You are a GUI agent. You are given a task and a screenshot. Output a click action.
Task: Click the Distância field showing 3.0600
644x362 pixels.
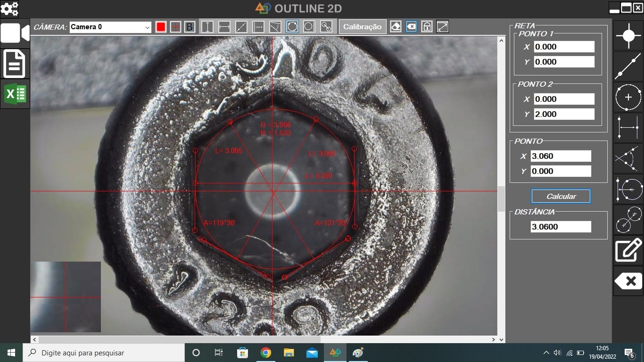pos(561,227)
